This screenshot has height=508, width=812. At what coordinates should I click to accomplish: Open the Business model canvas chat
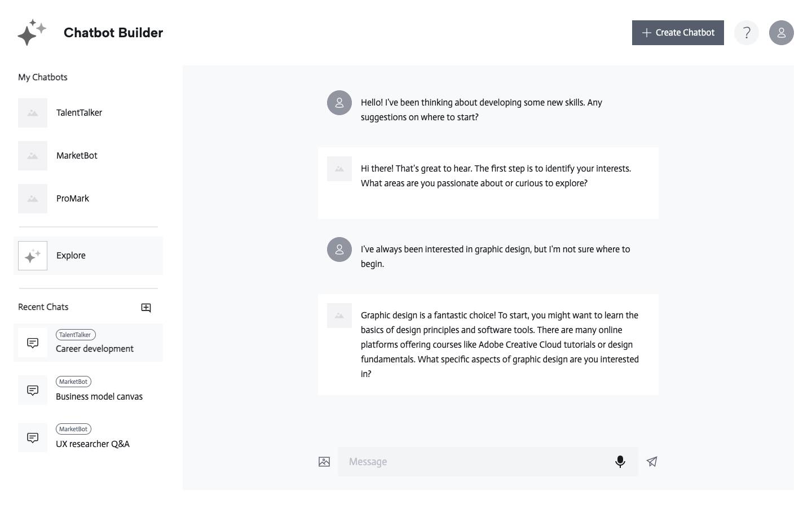[x=99, y=397]
